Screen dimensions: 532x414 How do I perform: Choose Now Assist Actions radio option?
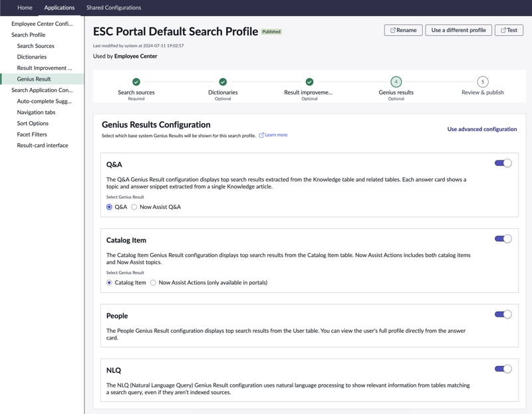tap(154, 283)
